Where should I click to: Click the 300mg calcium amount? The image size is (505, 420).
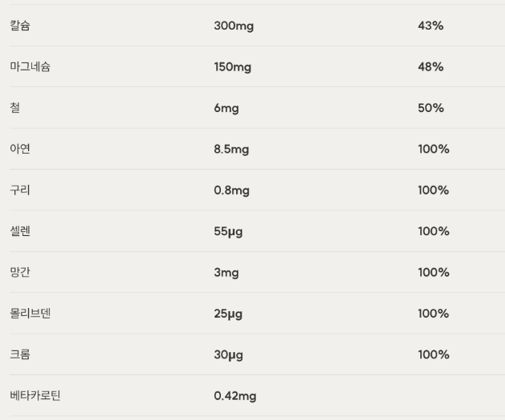[x=234, y=26]
